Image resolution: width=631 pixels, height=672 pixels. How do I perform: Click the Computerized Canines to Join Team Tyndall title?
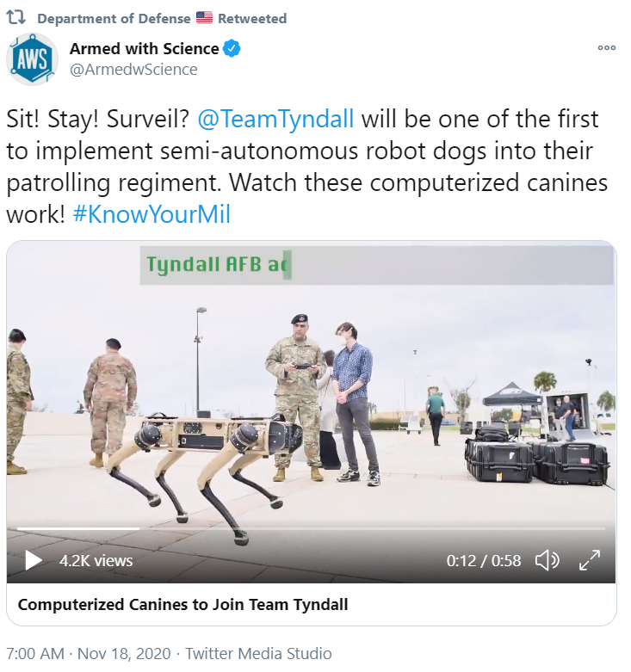tap(182, 604)
